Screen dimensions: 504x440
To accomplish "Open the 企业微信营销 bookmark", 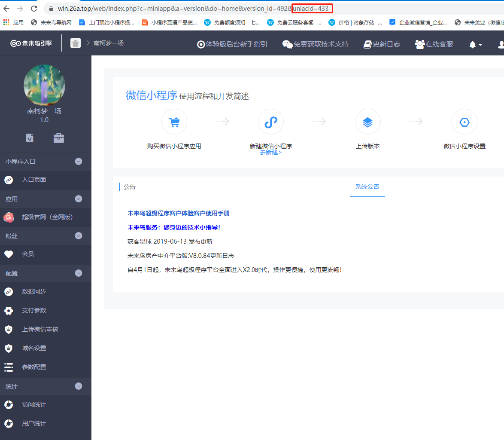I will 418,22.
